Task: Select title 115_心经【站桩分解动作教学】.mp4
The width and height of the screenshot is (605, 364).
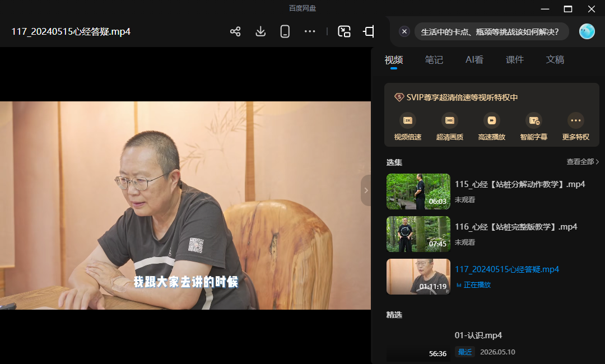Action: point(520,184)
